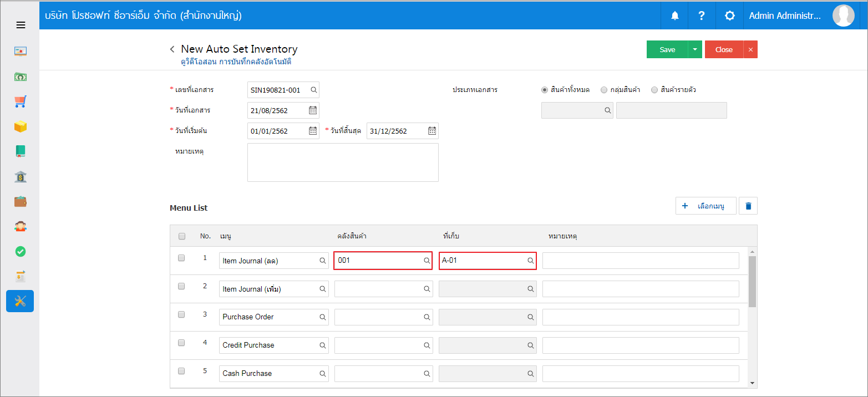Open the first sidebar card icon
This screenshot has width=868, height=397.
pyautogui.click(x=21, y=51)
